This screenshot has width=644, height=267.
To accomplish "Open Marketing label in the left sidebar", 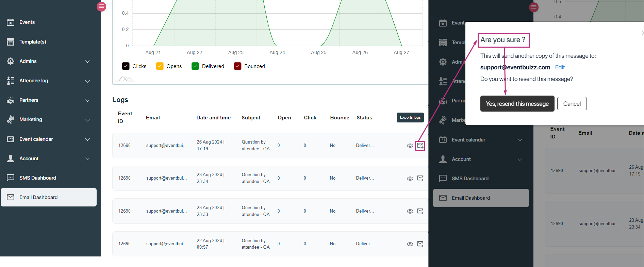I will (31, 119).
